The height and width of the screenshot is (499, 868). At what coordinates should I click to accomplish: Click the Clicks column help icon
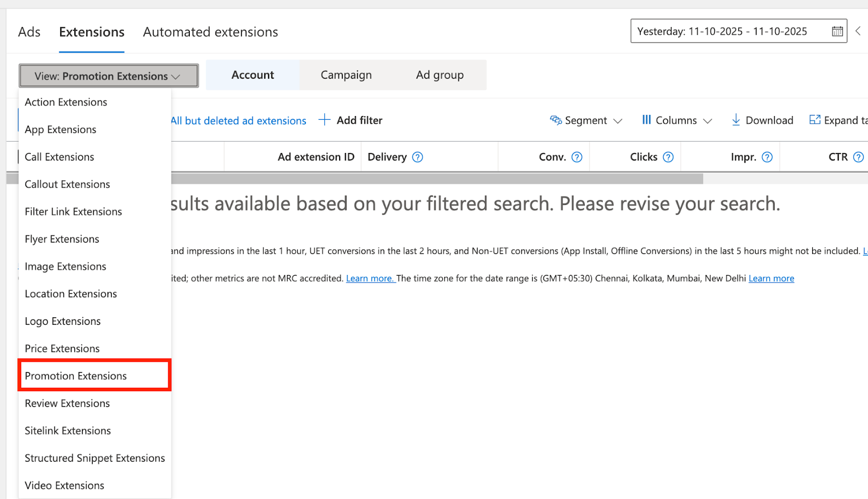coord(668,157)
